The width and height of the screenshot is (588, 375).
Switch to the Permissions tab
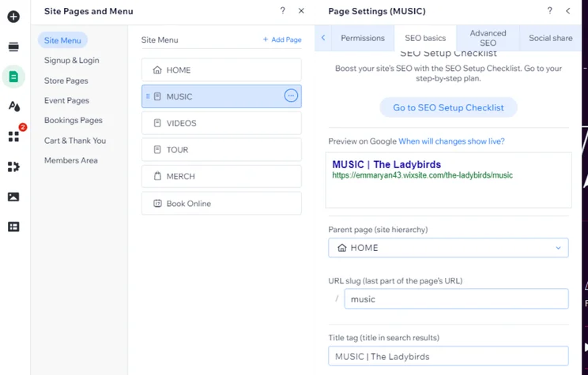pos(363,38)
